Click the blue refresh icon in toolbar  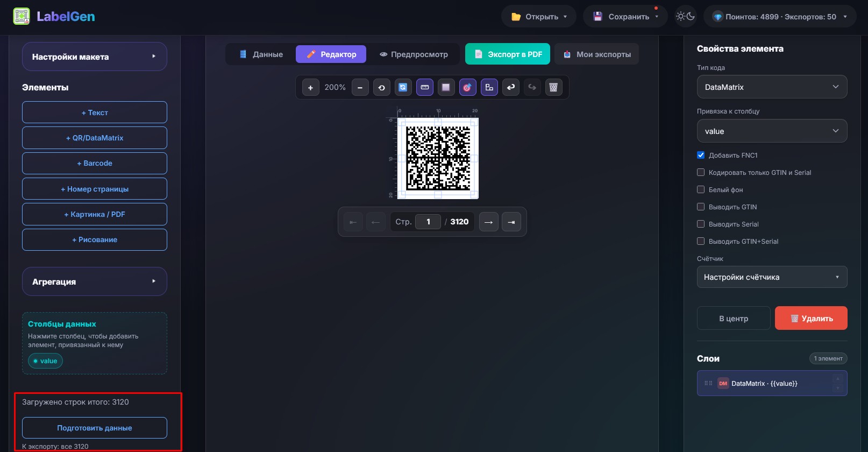click(403, 87)
